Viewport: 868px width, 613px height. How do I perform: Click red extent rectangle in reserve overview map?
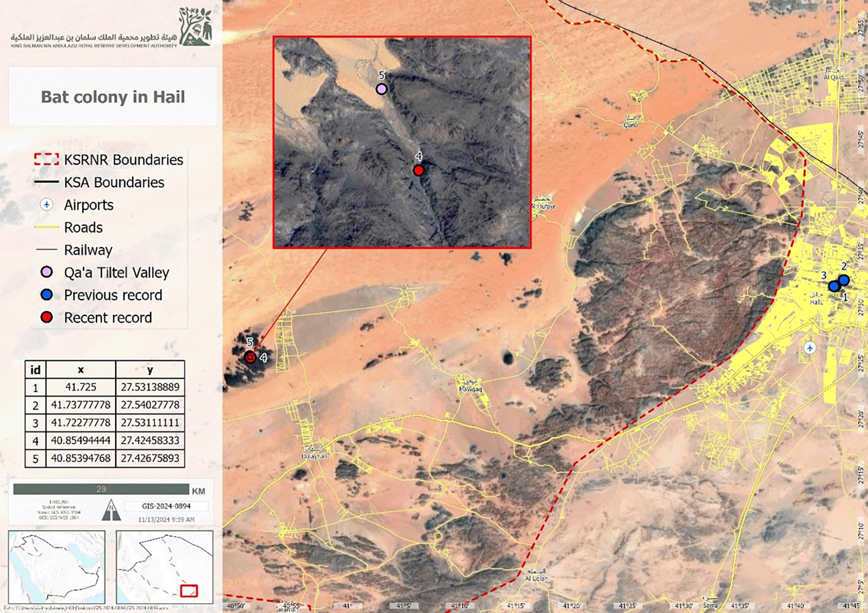click(189, 591)
